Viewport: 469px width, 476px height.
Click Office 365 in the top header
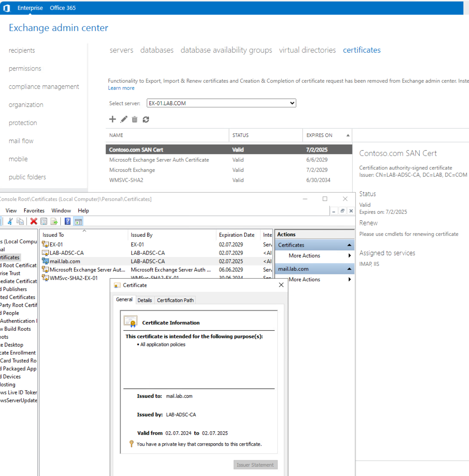(x=63, y=8)
